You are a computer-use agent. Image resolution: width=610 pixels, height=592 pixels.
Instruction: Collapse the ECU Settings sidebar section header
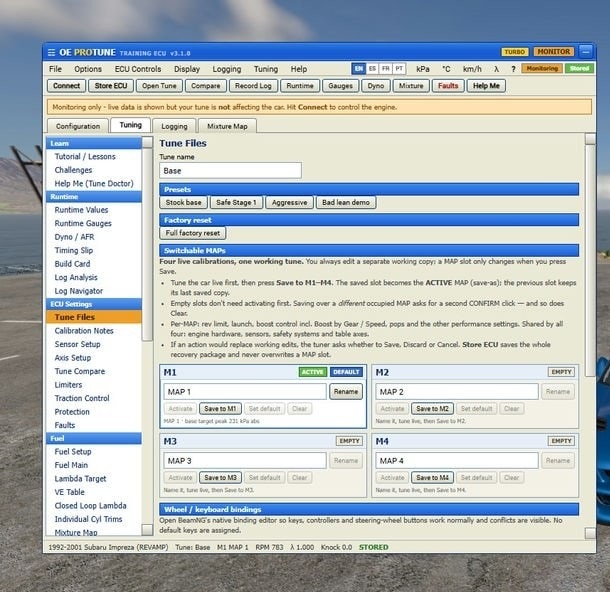(x=94, y=304)
